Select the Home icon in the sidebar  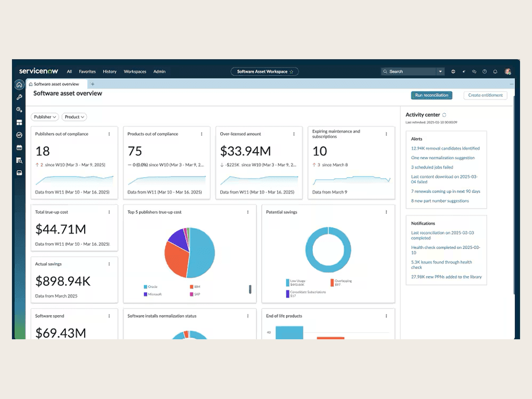coord(19,85)
